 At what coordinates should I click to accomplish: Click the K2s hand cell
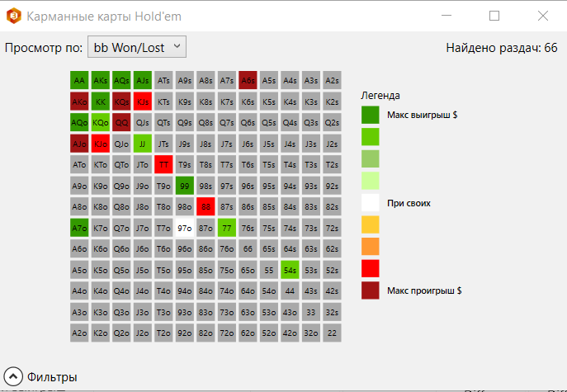[332, 102]
